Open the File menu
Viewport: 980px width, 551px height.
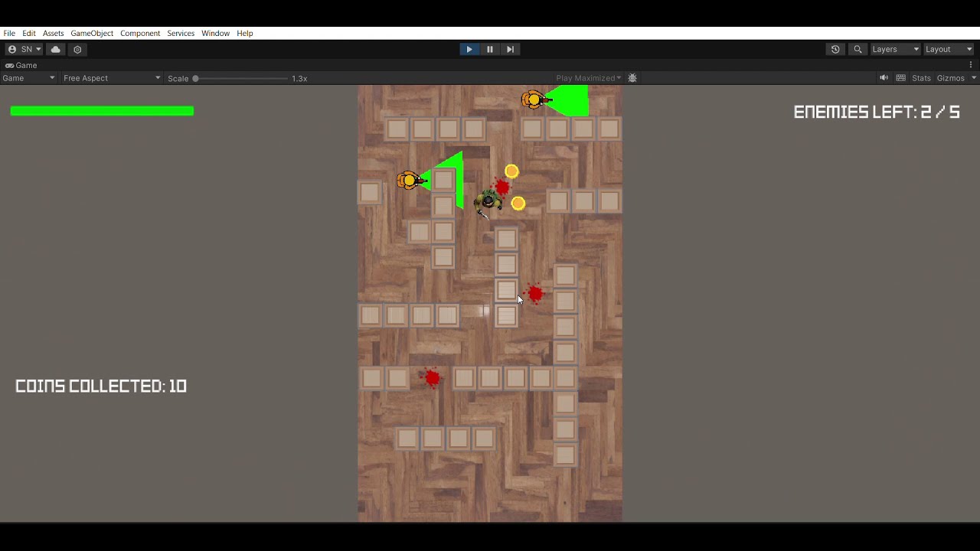click(x=9, y=33)
